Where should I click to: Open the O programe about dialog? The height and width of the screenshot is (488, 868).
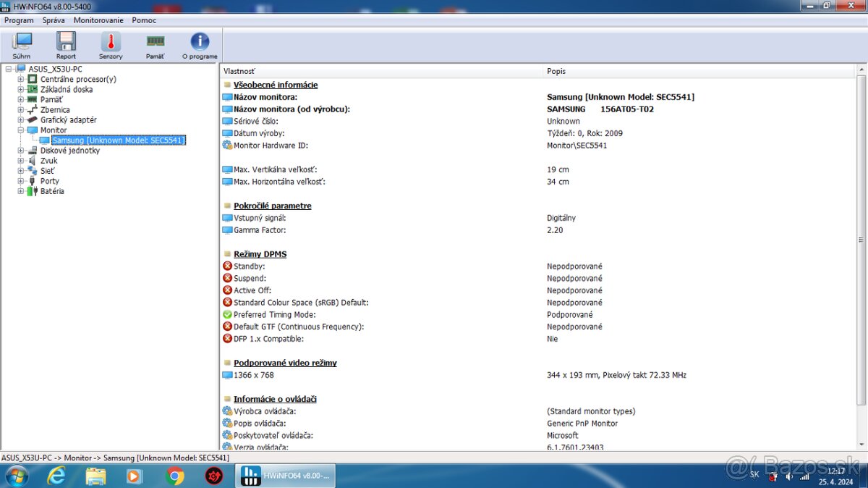(199, 44)
